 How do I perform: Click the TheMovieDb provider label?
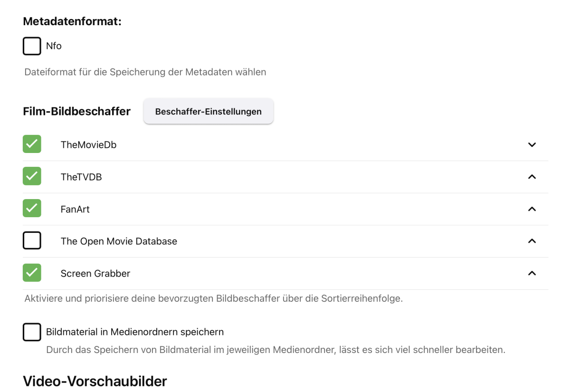tap(88, 144)
